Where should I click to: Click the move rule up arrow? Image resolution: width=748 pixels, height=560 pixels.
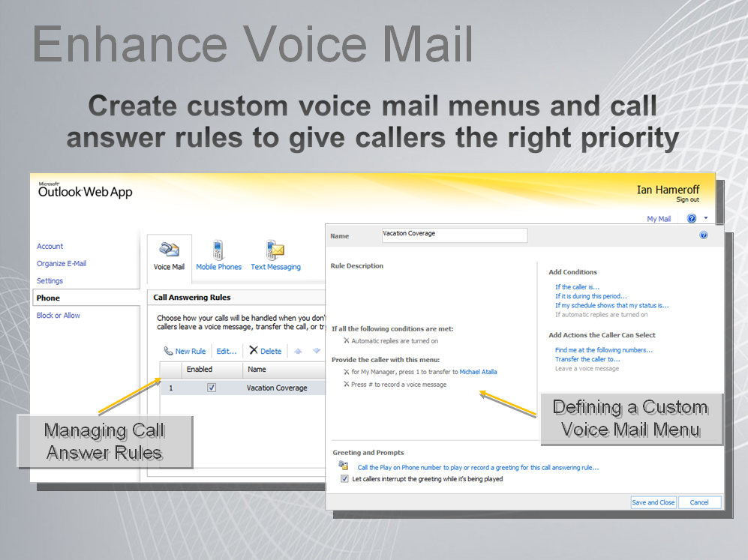pyautogui.click(x=297, y=351)
